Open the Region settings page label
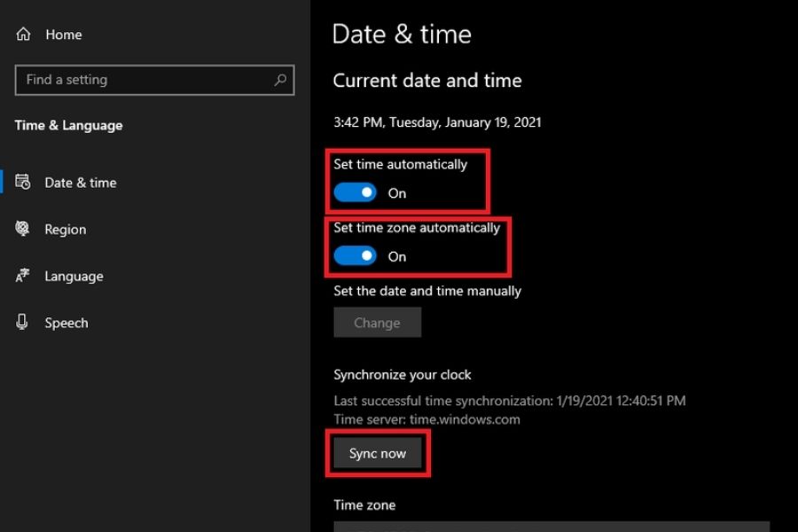Viewport: 798px width, 532px height. (x=66, y=230)
